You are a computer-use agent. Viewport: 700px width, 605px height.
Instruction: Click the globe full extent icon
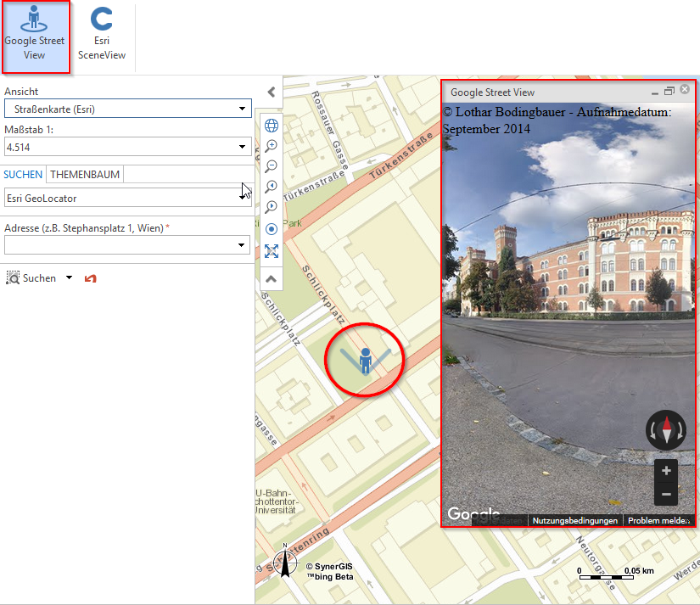[272, 125]
